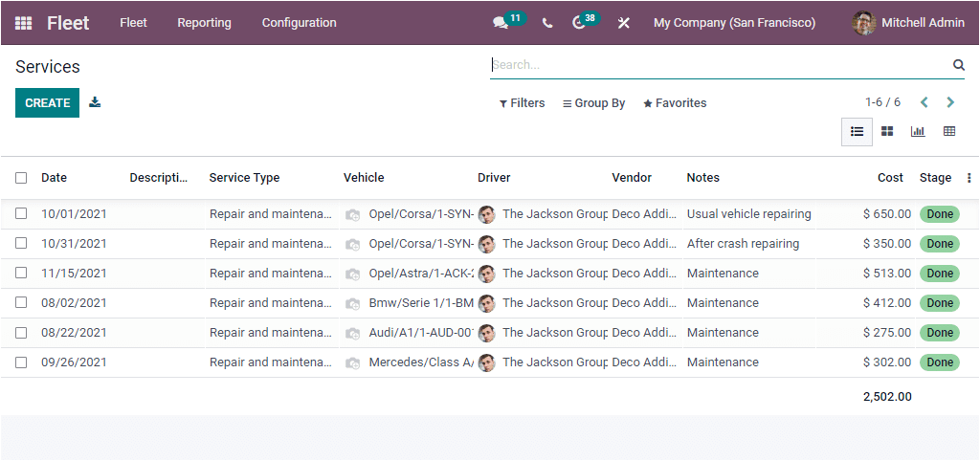This screenshot has width=980, height=461.
Task: Click the 08/22/2021 date cell
Action: pyautogui.click(x=74, y=333)
